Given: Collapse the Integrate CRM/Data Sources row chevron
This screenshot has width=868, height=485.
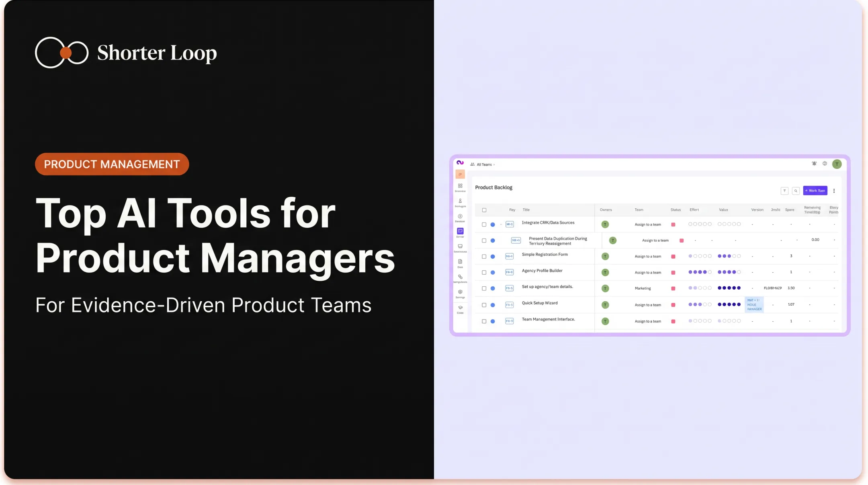Looking at the screenshot, I should (501, 224).
